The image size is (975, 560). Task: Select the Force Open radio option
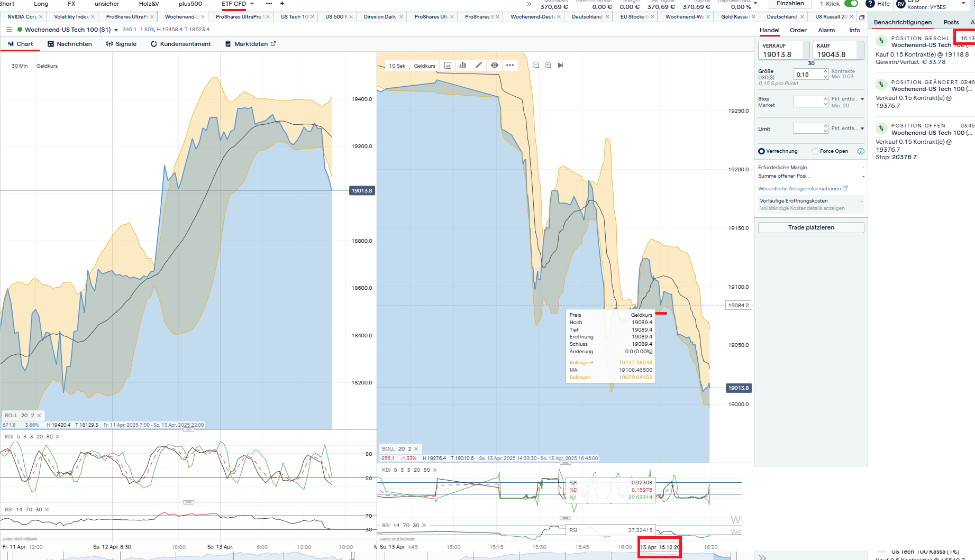point(815,151)
